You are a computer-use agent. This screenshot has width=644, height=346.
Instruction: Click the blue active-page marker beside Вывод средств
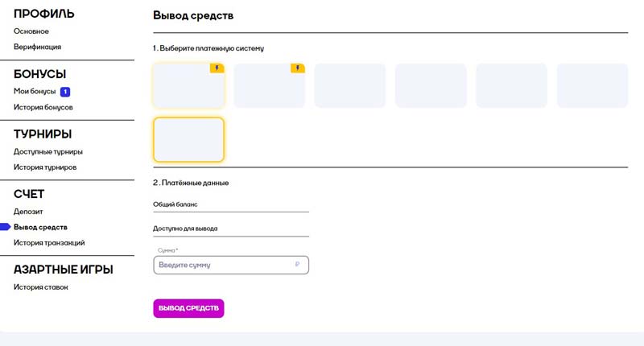[5, 227]
